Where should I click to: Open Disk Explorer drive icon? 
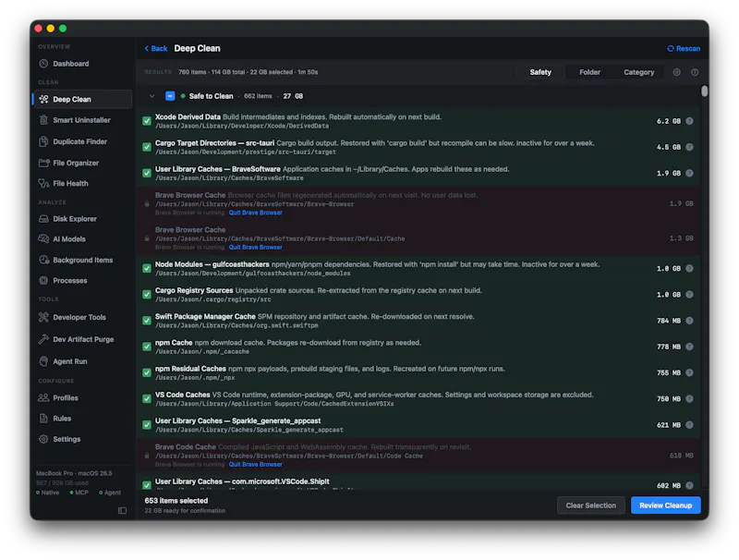coord(43,219)
